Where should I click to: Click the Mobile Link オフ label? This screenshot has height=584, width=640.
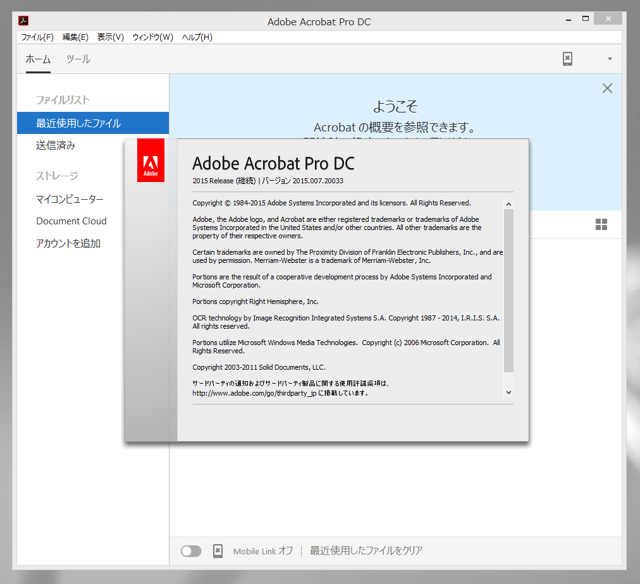click(263, 551)
